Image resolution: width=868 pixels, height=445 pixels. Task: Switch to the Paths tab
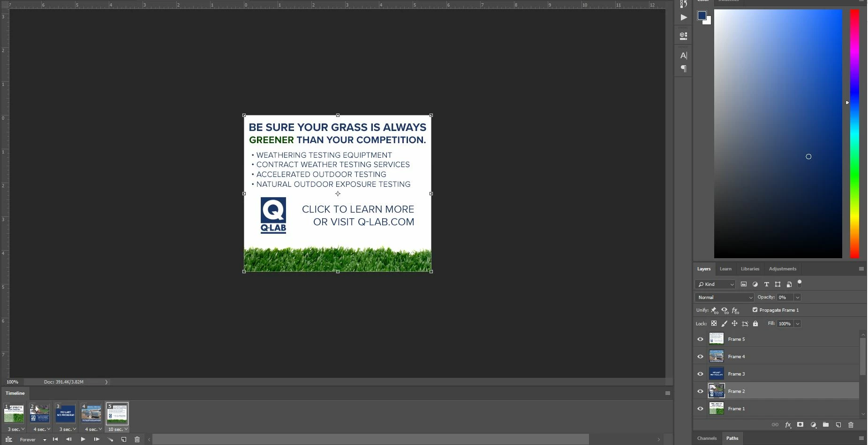coord(732,438)
